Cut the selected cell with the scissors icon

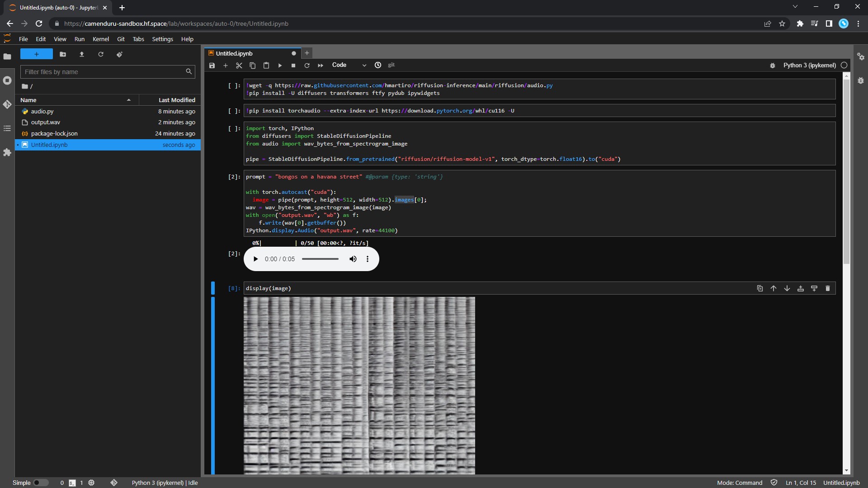coord(239,66)
